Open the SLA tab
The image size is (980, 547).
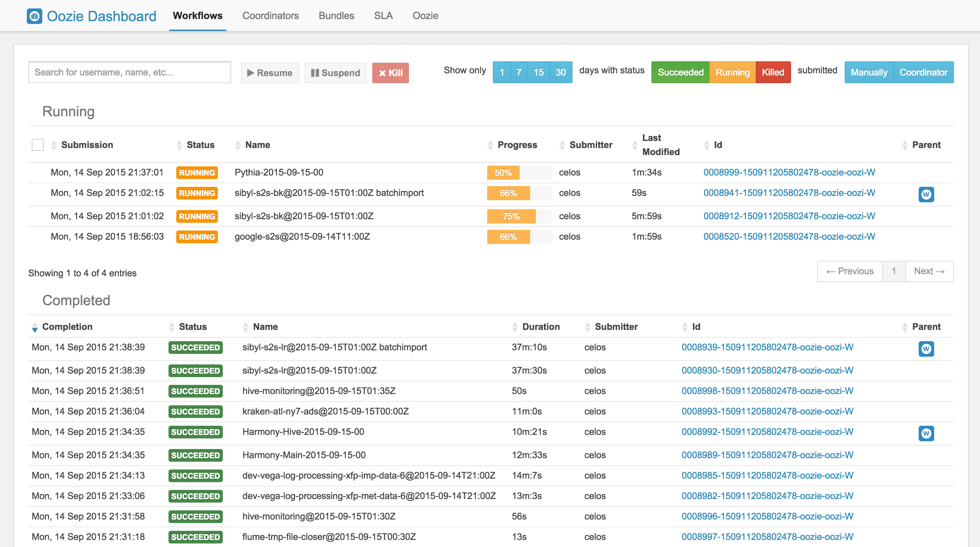pos(383,16)
